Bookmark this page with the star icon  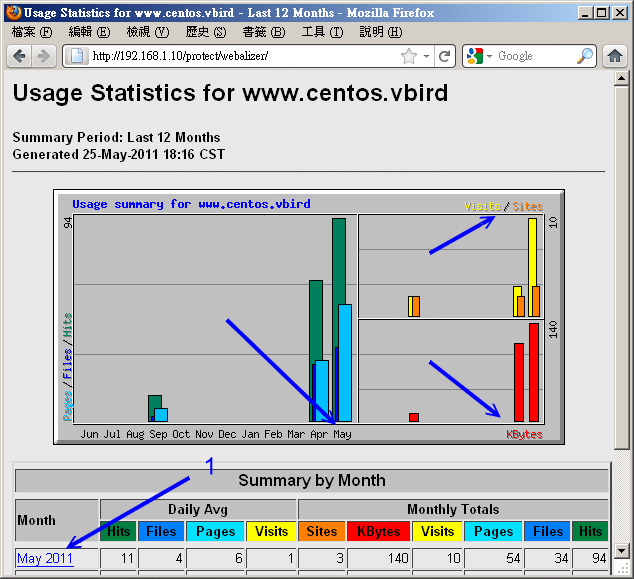pos(409,56)
